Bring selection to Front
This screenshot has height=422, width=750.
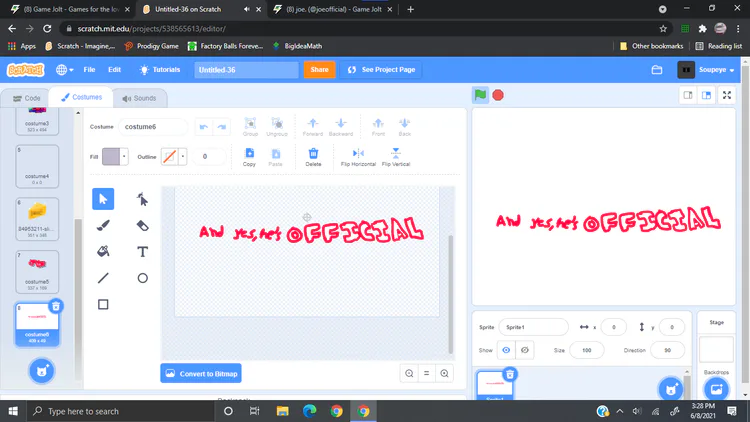[378, 127]
